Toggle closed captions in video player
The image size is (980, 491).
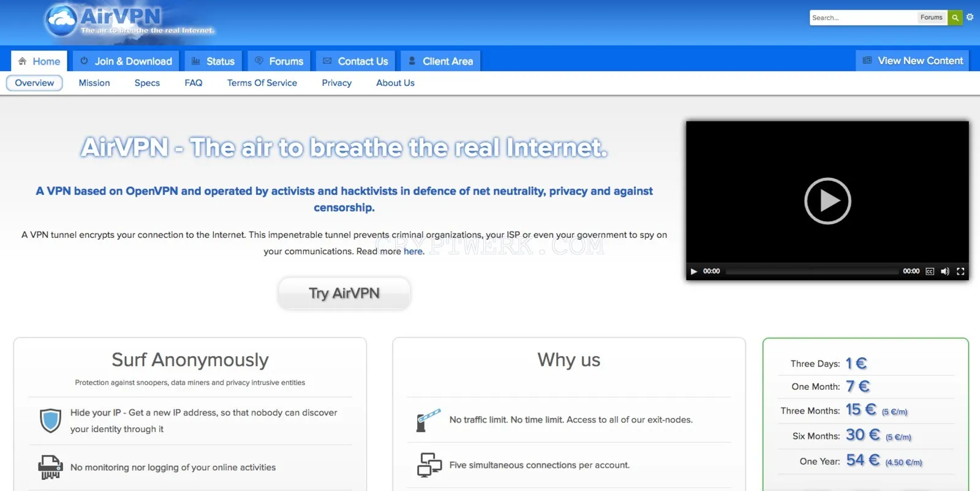coord(930,271)
